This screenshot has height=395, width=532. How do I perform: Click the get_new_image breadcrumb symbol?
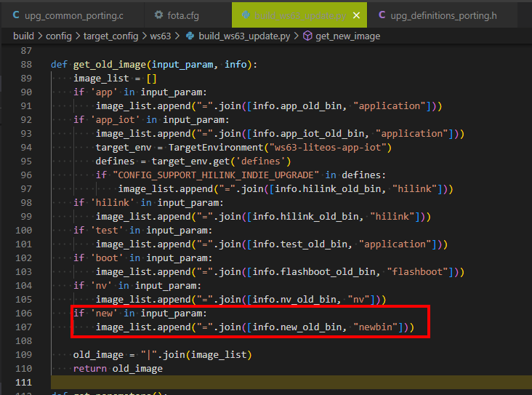point(348,36)
